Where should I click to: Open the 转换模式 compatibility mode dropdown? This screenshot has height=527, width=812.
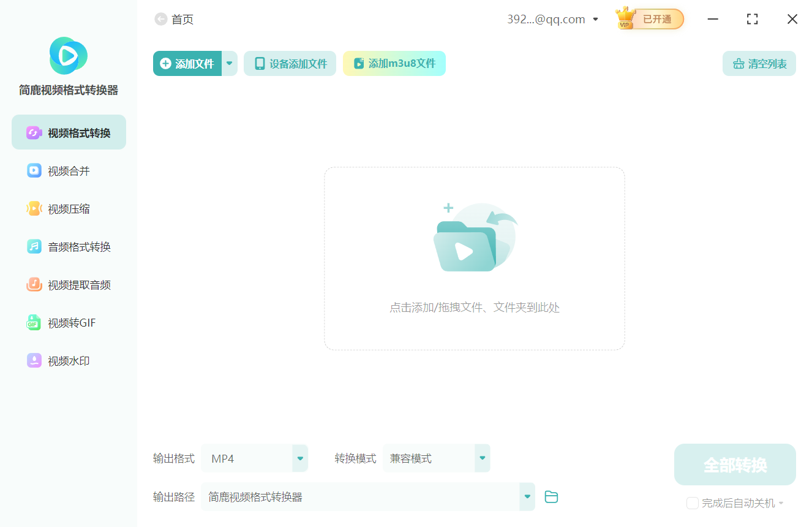[x=482, y=458]
